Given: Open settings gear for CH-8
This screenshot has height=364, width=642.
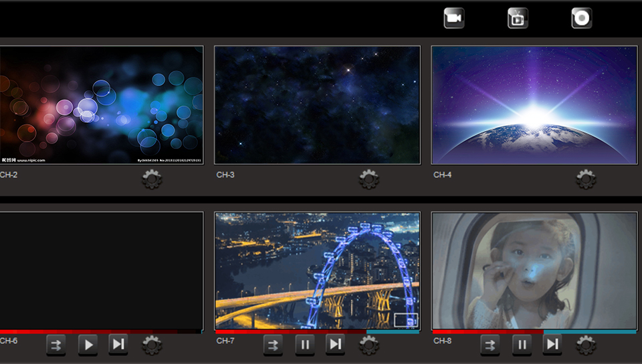Looking at the screenshot, I should coord(586,345).
